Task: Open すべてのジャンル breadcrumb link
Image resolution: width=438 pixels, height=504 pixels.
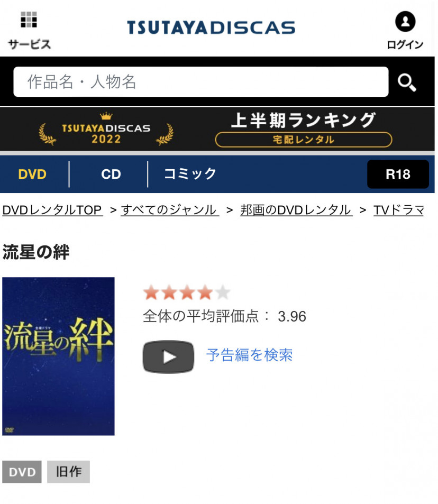Action: point(170,210)
